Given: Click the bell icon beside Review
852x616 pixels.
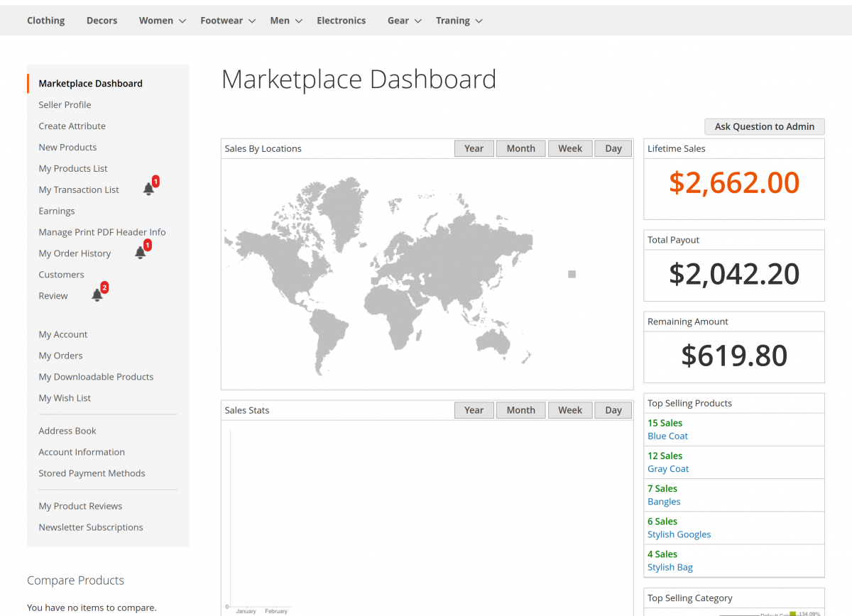Looking at the screenshot, I should coord(97,295).
